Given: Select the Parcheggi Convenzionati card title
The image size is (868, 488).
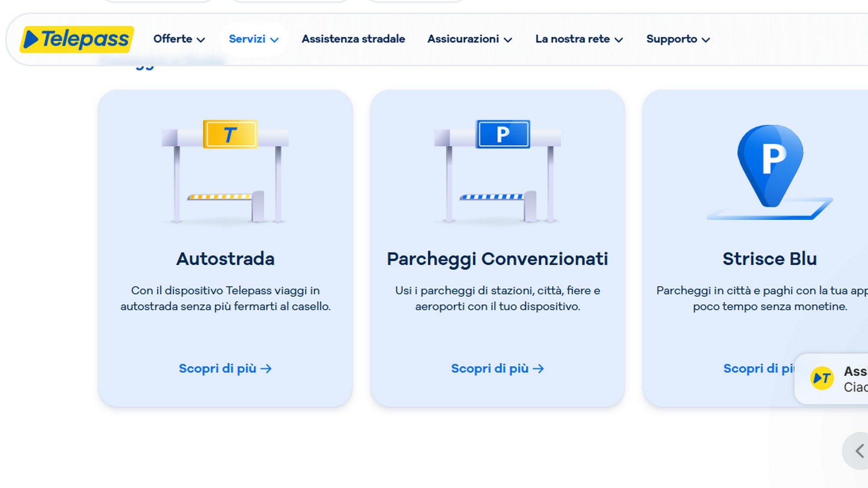Looking at the screenshot, I should (x=497, y=259).
